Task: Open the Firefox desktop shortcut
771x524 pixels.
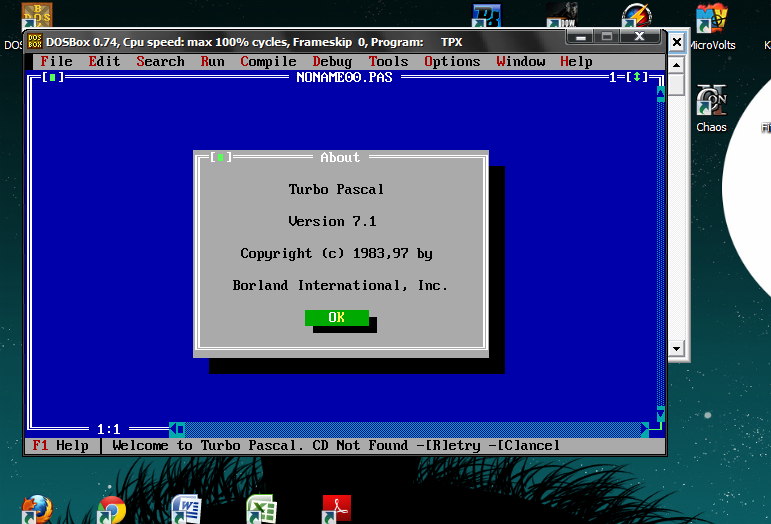Action: [37, 509]
